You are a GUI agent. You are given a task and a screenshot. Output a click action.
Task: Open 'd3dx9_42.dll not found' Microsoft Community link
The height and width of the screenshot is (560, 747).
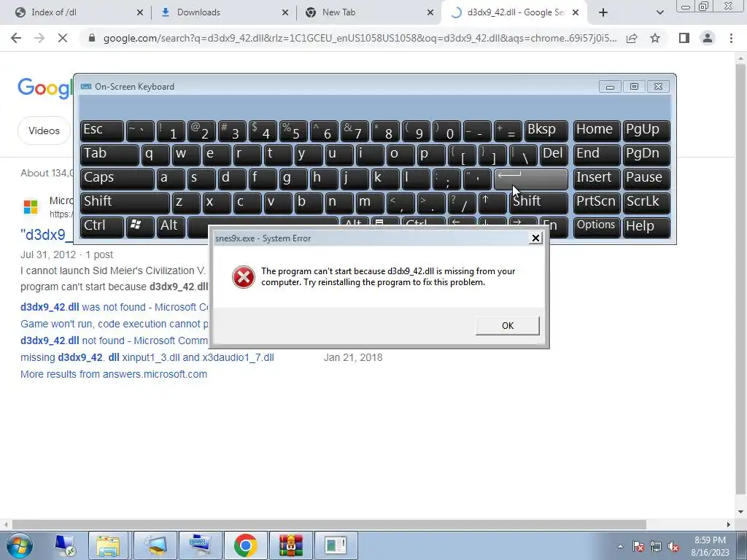pyautogui.click(x=115, y=341)
